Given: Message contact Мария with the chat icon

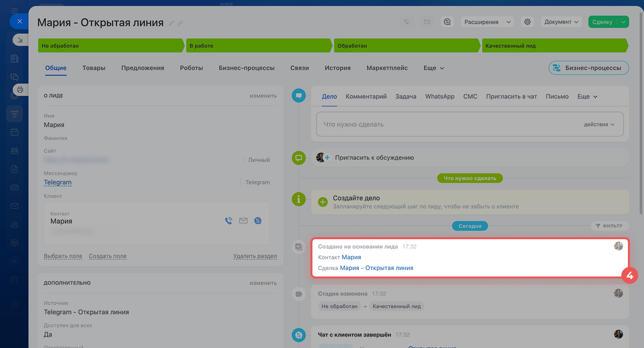Looking at the screenshot, I should [x=258, y=221].
